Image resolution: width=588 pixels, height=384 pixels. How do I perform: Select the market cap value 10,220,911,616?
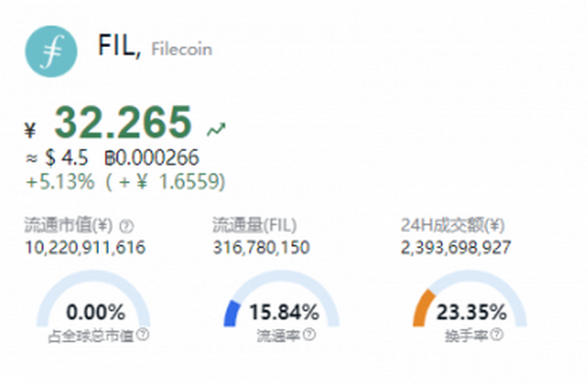[x=85, y=248]
